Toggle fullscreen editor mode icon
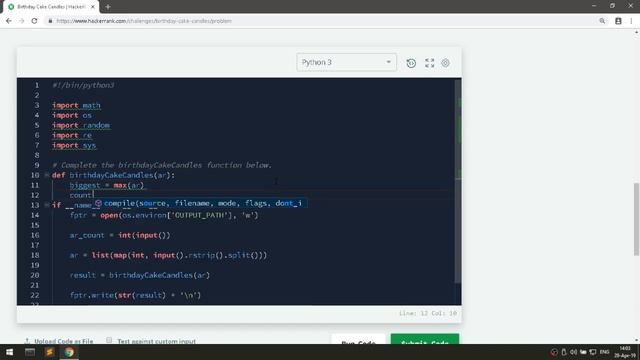This screenshot has width=640, height=360. [x=429, y=63]
